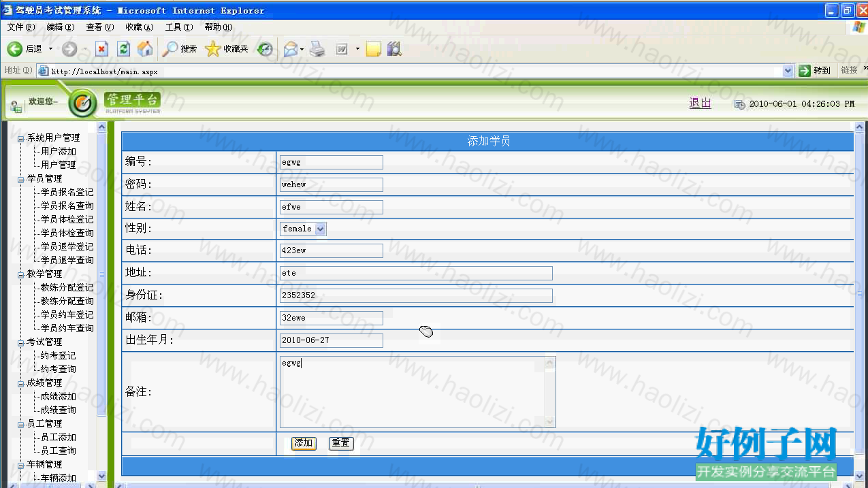Open the Edit button dropdown arrow
The image size is (868, 488).
[357, 49]
